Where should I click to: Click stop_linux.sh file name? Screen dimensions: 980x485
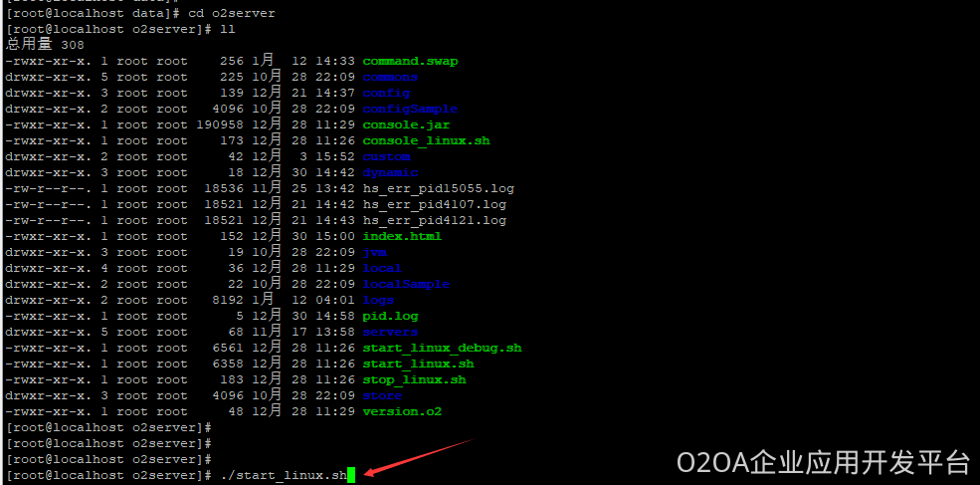point(414,379)
